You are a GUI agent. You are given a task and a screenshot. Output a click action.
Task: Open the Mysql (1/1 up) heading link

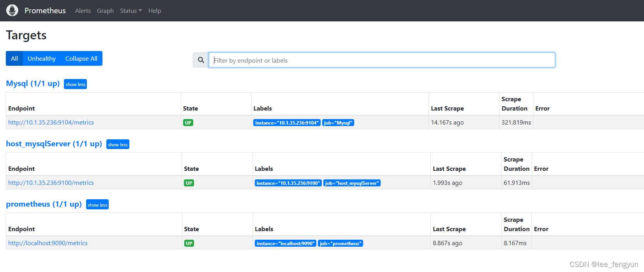[x=33, y=83]
